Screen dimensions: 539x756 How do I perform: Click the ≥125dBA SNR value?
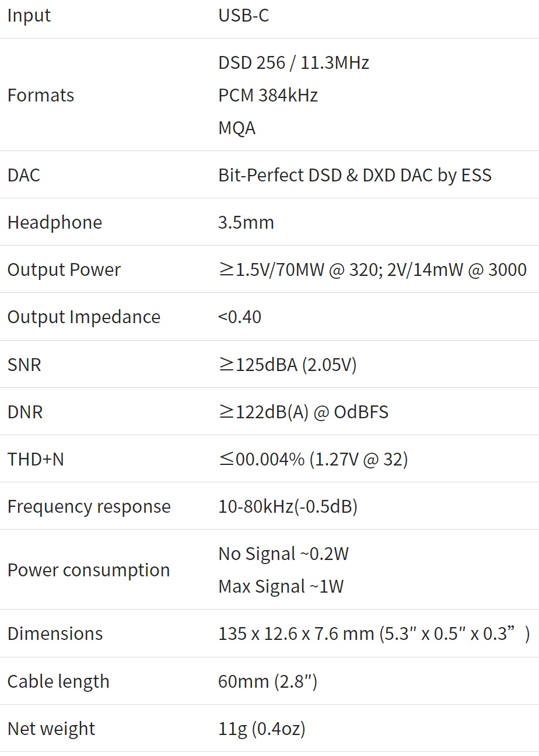coord(287,365)
